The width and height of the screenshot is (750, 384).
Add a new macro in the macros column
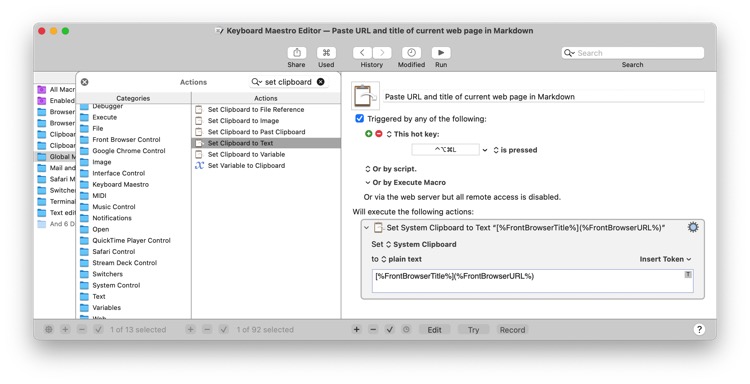190,329
